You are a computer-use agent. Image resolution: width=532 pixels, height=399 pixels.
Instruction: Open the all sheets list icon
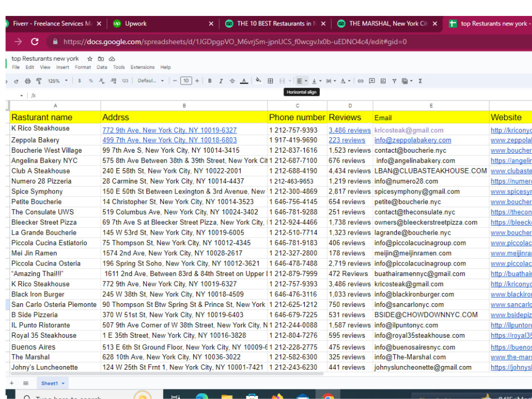click(26, 384)
